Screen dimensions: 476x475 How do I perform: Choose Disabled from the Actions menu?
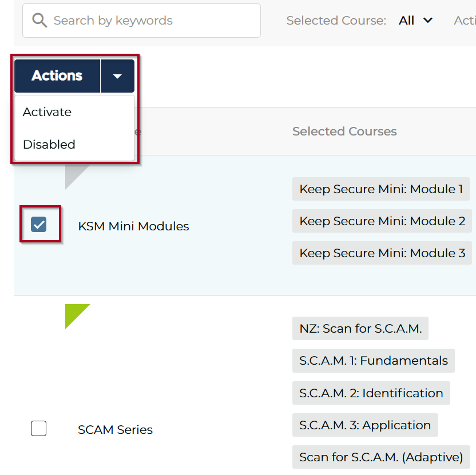[49, 145]
